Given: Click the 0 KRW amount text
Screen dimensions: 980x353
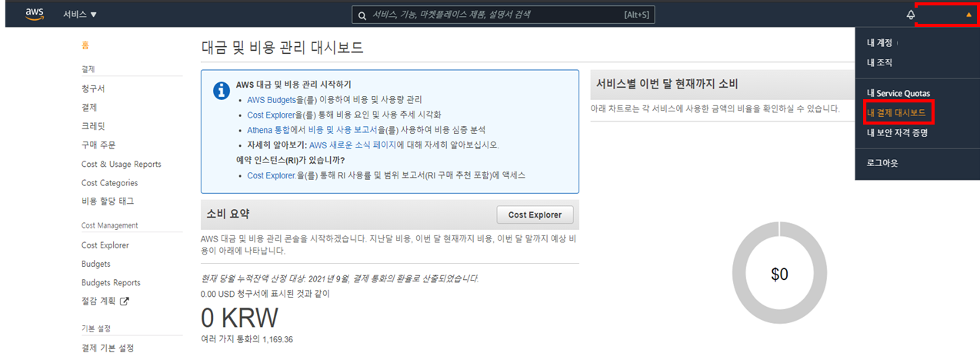Looking at the screenshot, I should click(x=239, y=318).
